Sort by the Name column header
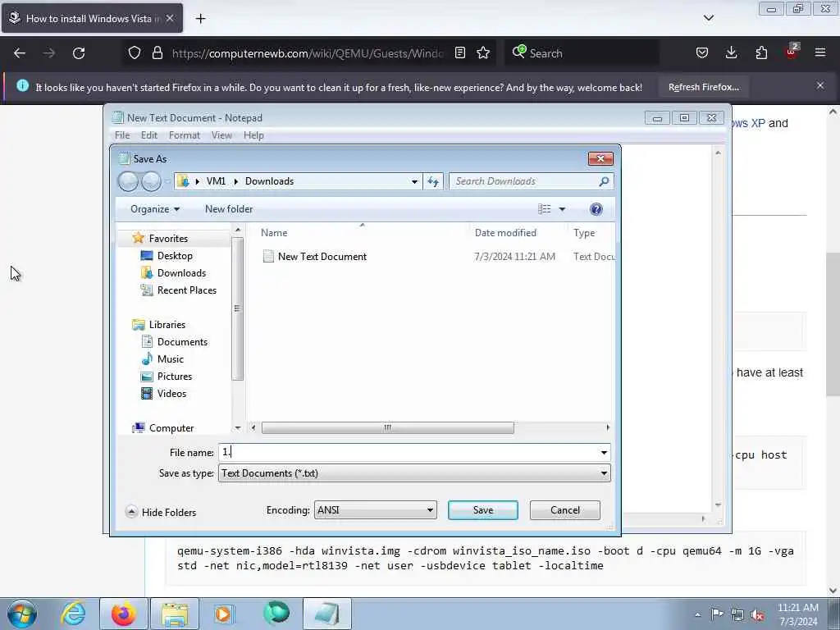This screenshot has height=630, width=840. click(274, 232)
